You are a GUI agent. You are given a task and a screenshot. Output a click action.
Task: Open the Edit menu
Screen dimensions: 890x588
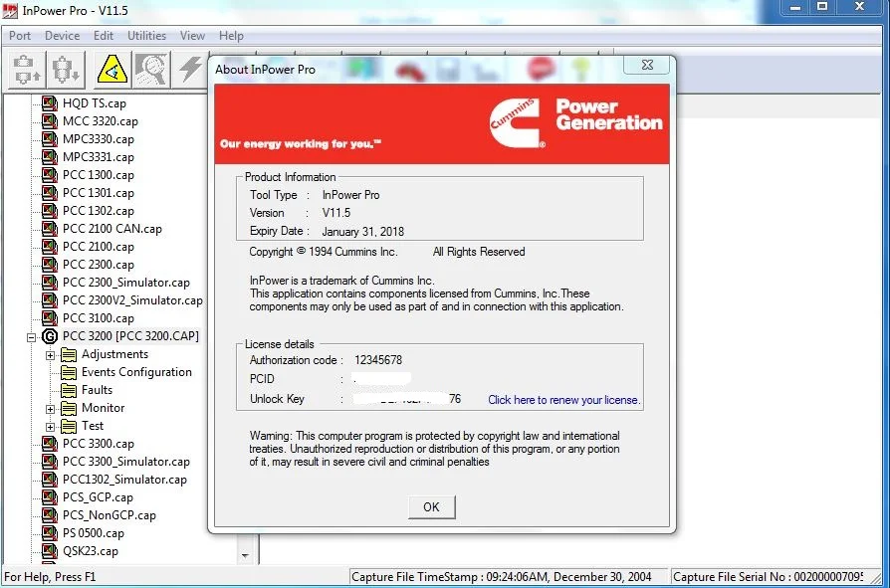pos(104,36)
